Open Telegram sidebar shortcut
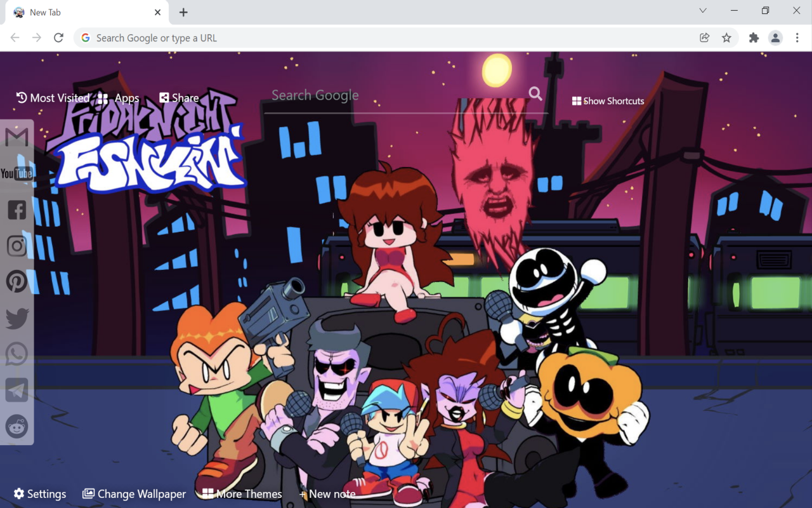Screen dimensions: 812x508 click(x=17, y=390)
